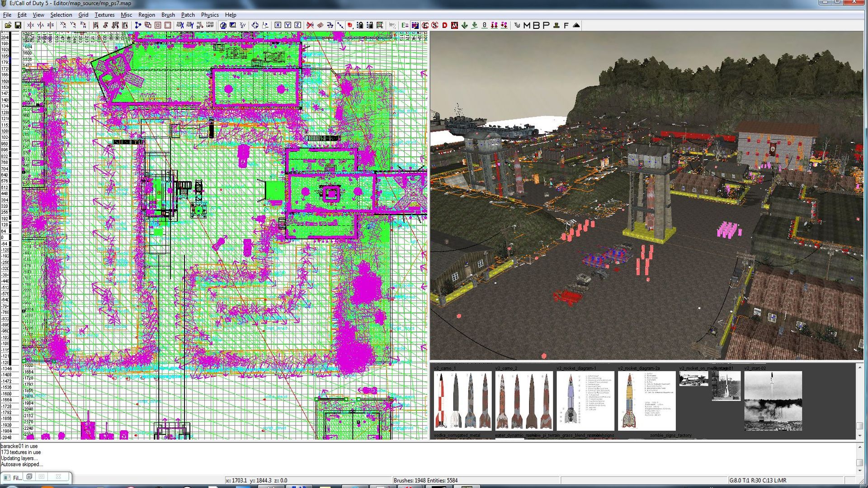
Task: Click the large M toolbar button
Action: tap(527, 25)
